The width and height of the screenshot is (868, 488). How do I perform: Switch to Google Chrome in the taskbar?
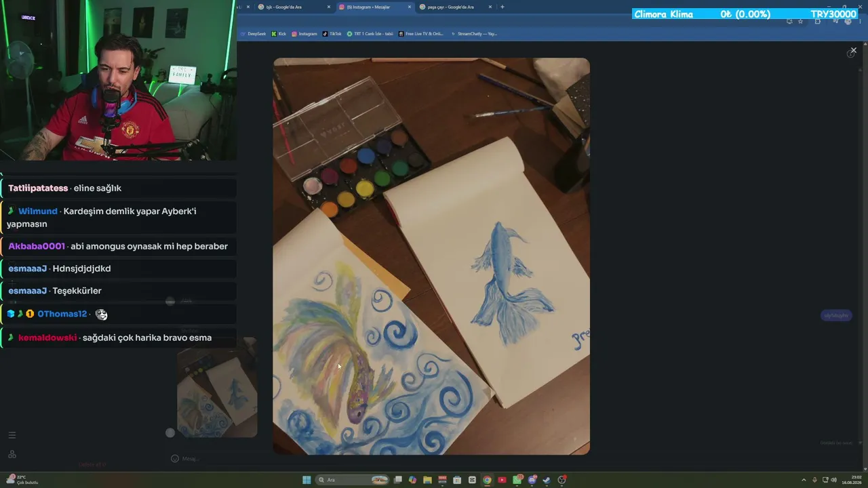(487, 480)
